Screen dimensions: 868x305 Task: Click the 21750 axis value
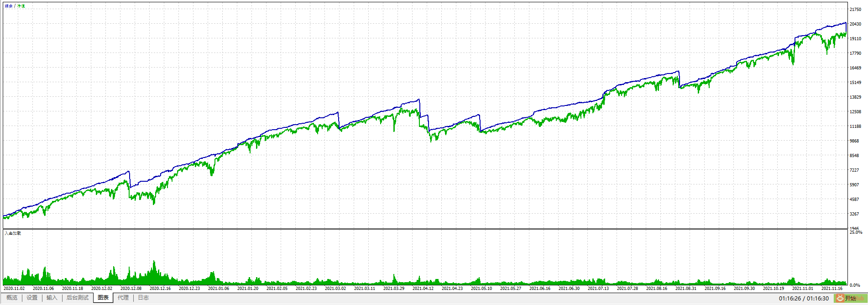pyautogui.click(x=855, y=9)
